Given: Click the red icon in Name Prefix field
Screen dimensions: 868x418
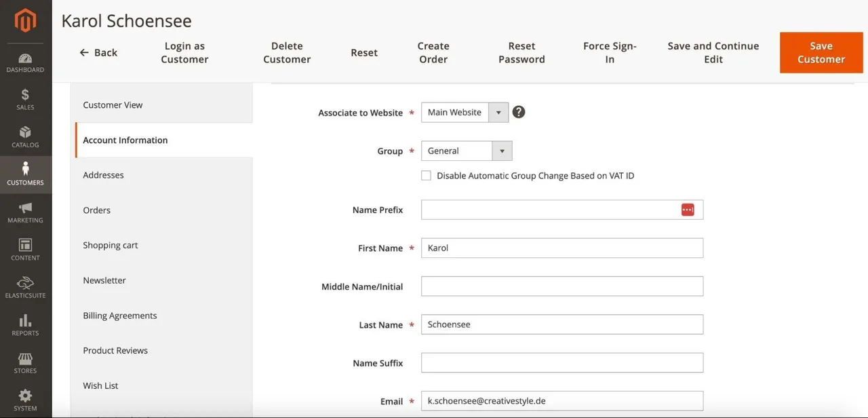Looking at the screenshot, I should click(688, 210).
